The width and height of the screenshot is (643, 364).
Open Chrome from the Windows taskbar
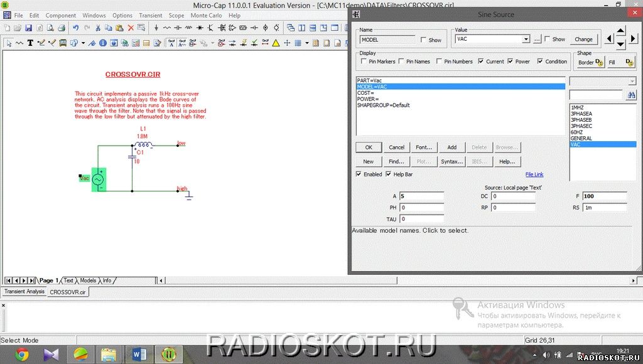(x=22, y=354)
